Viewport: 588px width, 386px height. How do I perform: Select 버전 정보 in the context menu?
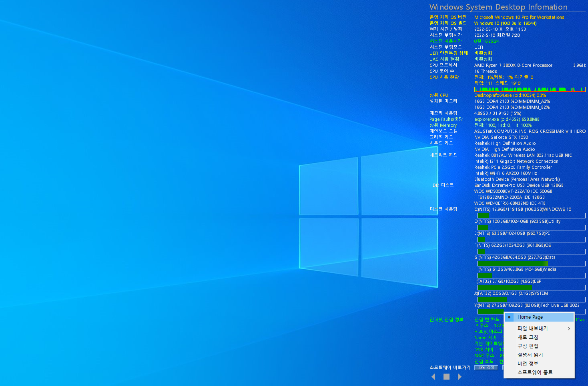[539, 364]
